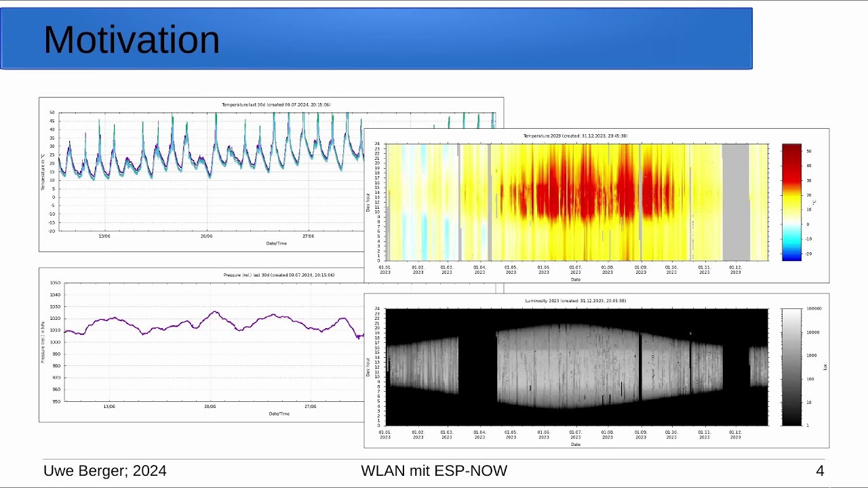The width and height of the screenshot is (868, 488).
Task: Click the 'Temperature last 30d' chart title
Action: pyautogui.click(x=276, y=104)
